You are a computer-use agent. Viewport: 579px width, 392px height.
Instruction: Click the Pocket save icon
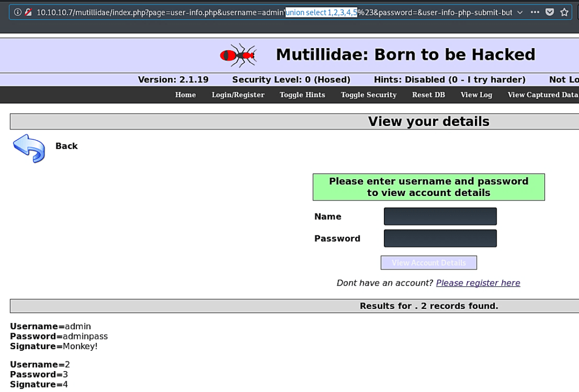point(549,12)
